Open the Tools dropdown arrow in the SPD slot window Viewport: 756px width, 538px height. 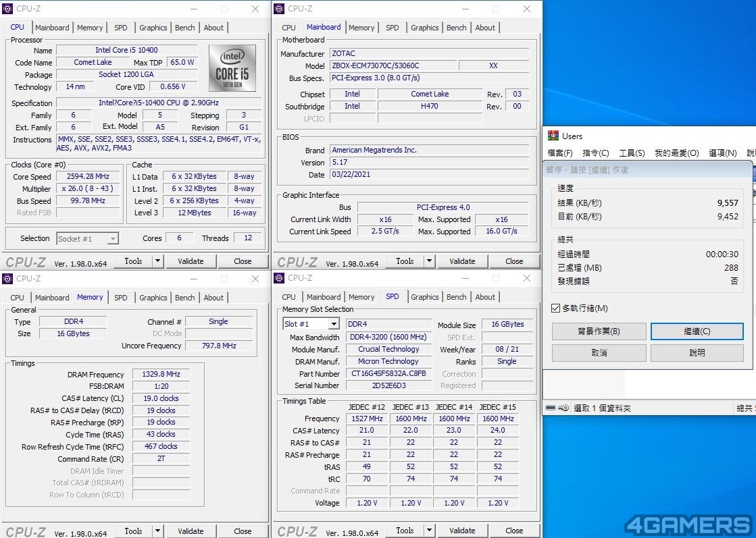pos(428,531)
